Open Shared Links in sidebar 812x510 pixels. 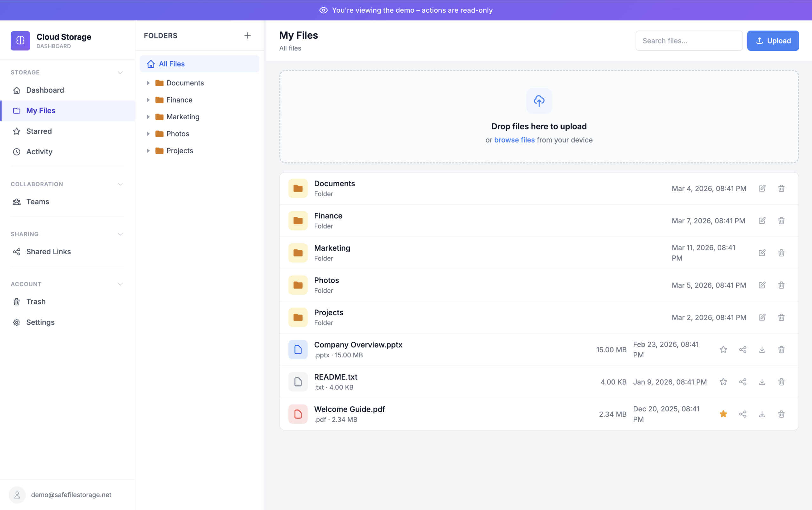[x=68, y=252]
